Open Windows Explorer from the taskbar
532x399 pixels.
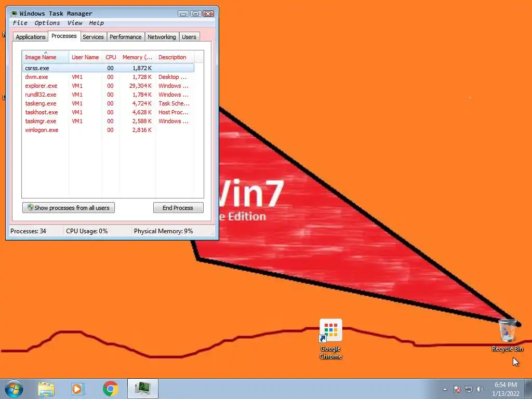[x=46, y=389]
